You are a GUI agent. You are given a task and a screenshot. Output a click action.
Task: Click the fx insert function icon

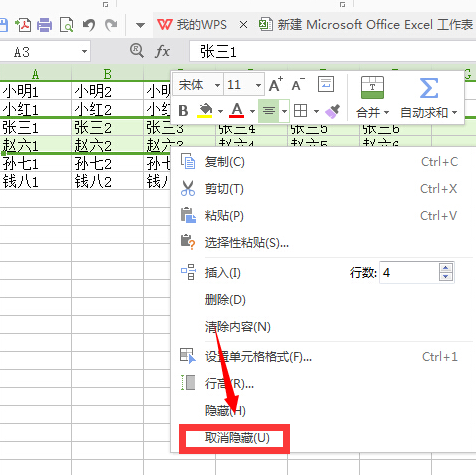coord(162,52)
